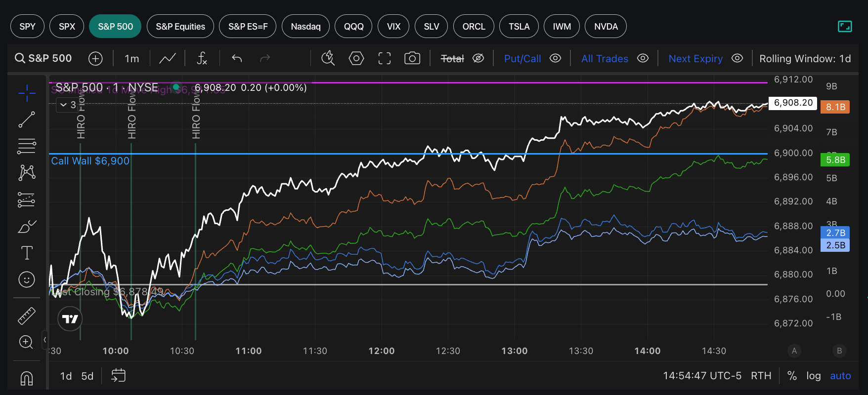This screenshot has height=395, width=868.
Task: Click the TradingView logo badge
Action: coord(70,318)
